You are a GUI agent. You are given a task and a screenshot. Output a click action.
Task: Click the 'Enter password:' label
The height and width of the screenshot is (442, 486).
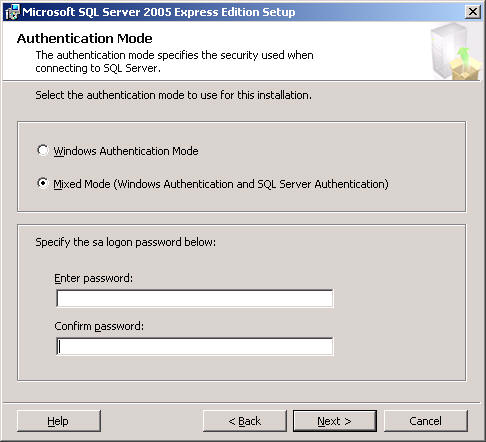point(93,278)
